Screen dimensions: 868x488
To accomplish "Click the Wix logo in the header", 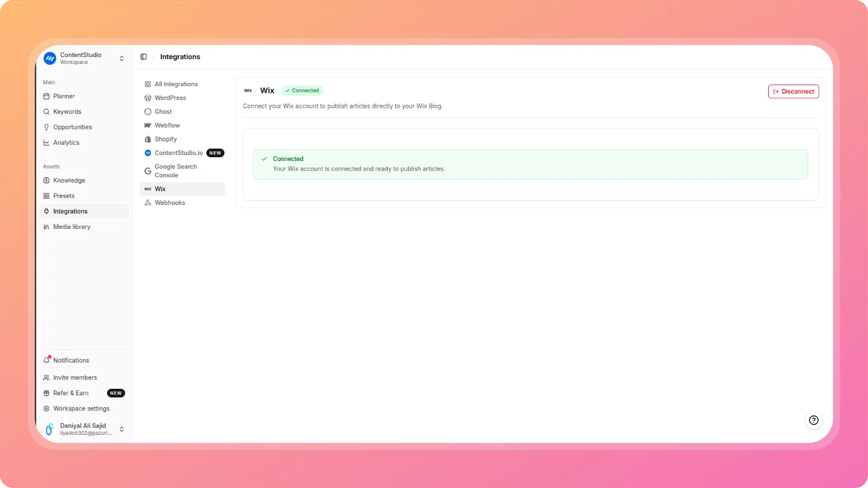I will tap(248, 91).
